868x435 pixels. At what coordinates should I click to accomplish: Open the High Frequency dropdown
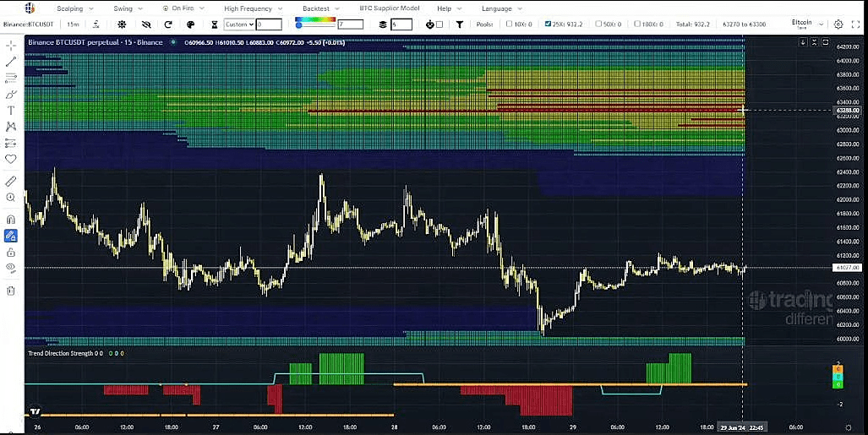point(254,8)
